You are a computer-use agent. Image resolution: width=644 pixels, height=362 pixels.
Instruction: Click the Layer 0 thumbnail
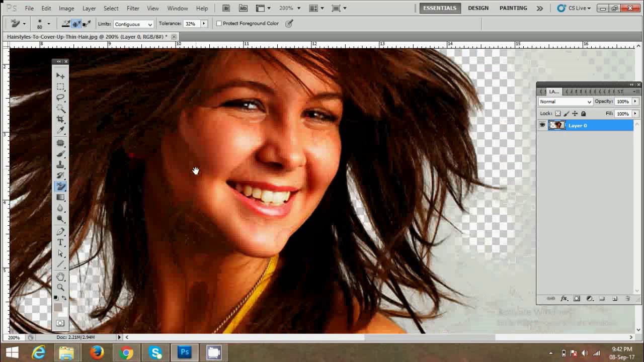(556, 125)
